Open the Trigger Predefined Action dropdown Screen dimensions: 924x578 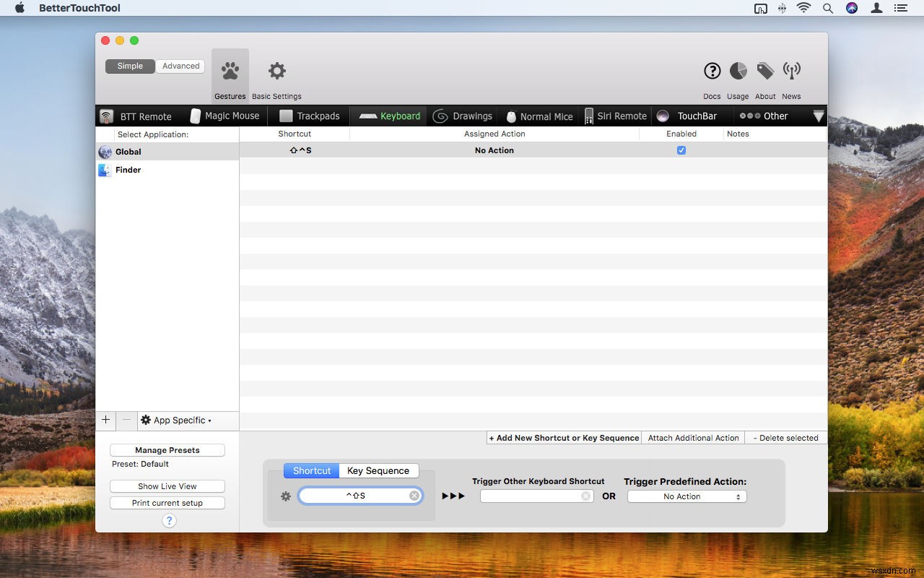[685, 496]
